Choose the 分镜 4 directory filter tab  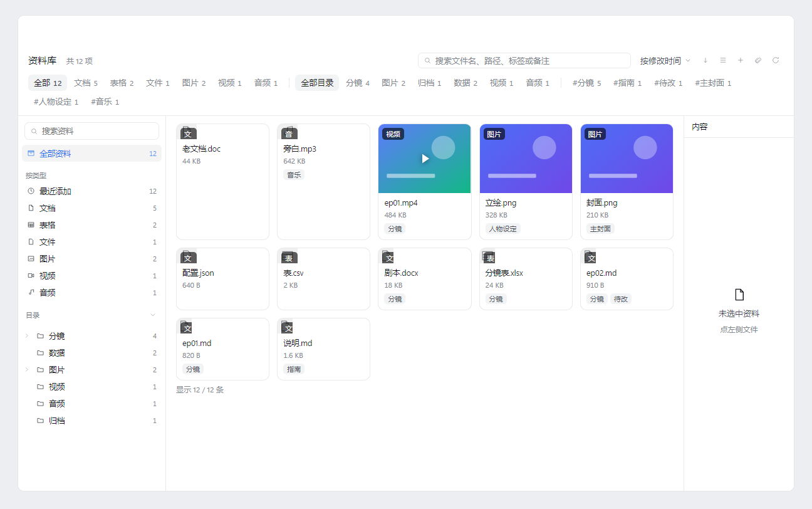tap(358, 83)
